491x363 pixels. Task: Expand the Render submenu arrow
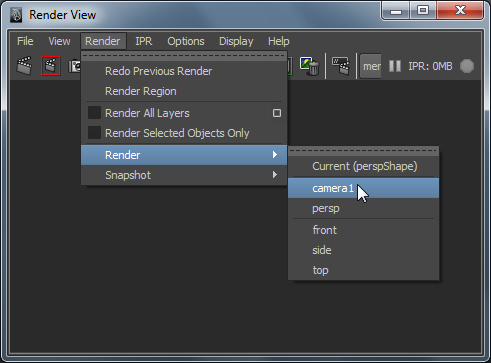(275, 155)
